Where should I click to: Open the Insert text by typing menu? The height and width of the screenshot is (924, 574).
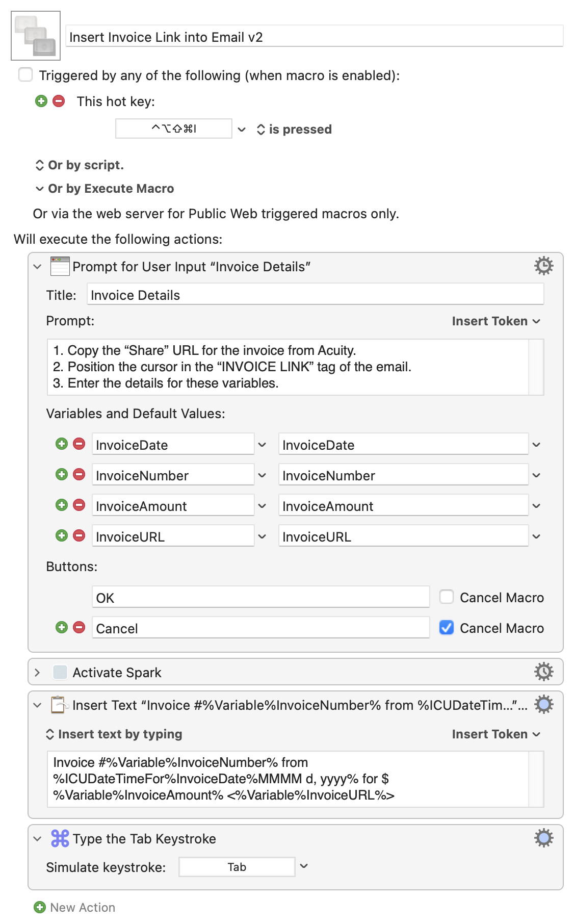click(x=114, y=734)
